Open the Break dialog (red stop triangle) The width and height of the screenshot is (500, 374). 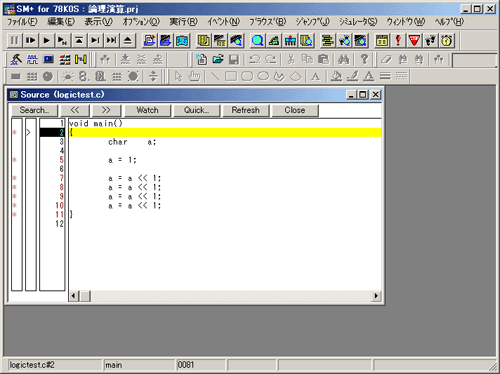click(414, 40)
